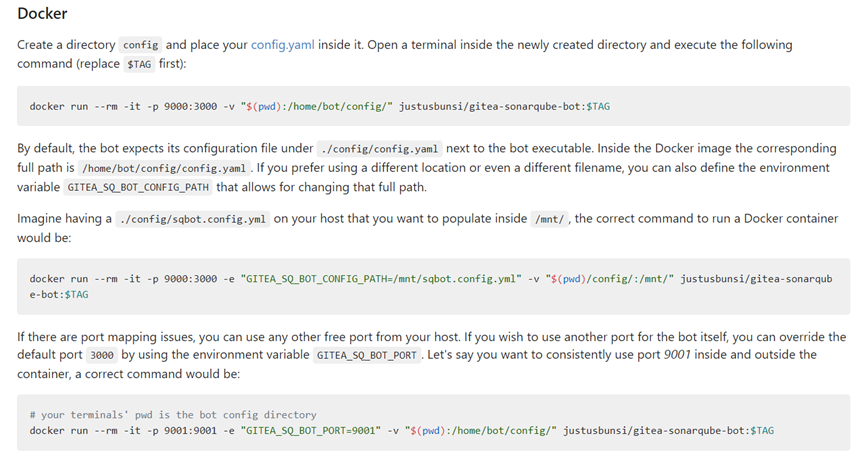Select the inline code 'config'
The image size is (864, 464).
[x=141, y=45]
